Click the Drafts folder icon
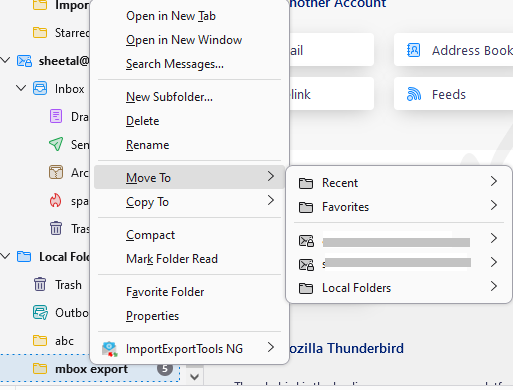 [56, 116]
